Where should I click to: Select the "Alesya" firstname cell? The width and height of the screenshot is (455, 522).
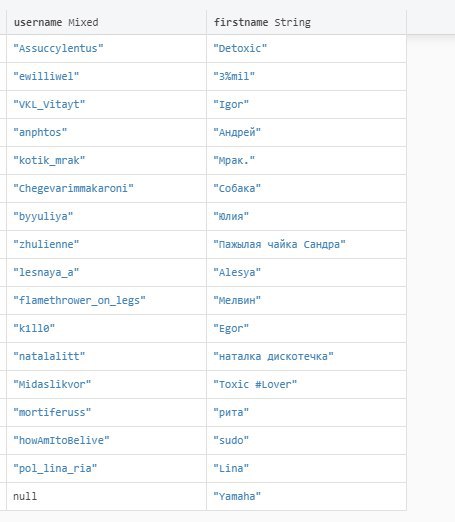point(306,272)
